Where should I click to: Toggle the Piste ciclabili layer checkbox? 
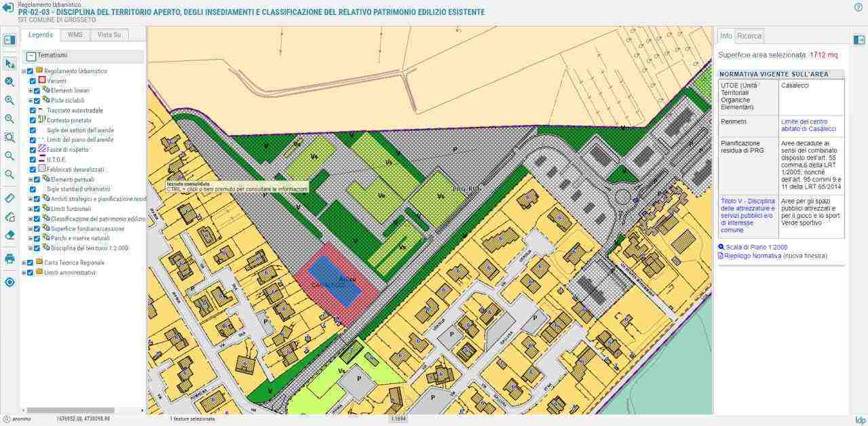[37, 100]
